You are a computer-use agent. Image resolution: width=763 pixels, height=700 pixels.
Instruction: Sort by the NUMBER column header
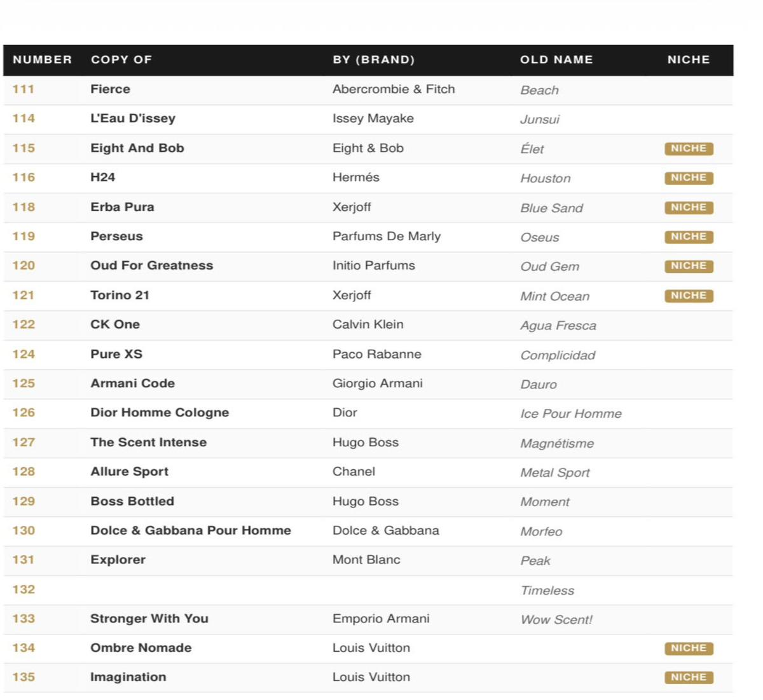pos(43,60)
